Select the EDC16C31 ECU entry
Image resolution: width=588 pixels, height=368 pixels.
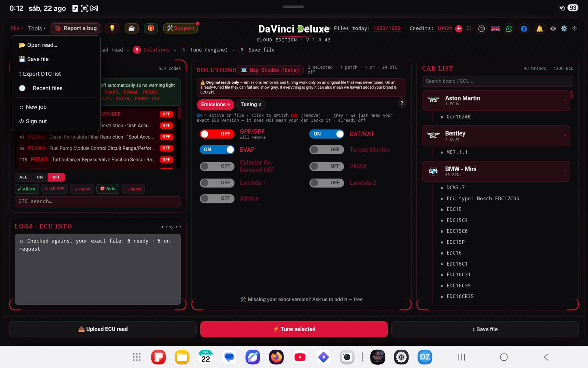tap(458, 275)
